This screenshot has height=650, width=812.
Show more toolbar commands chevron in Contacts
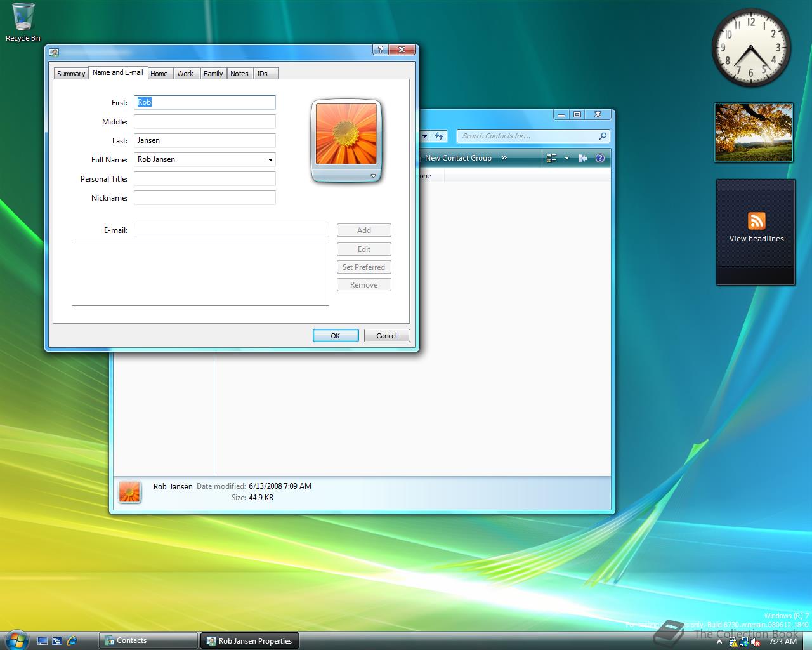coord(504,158)
